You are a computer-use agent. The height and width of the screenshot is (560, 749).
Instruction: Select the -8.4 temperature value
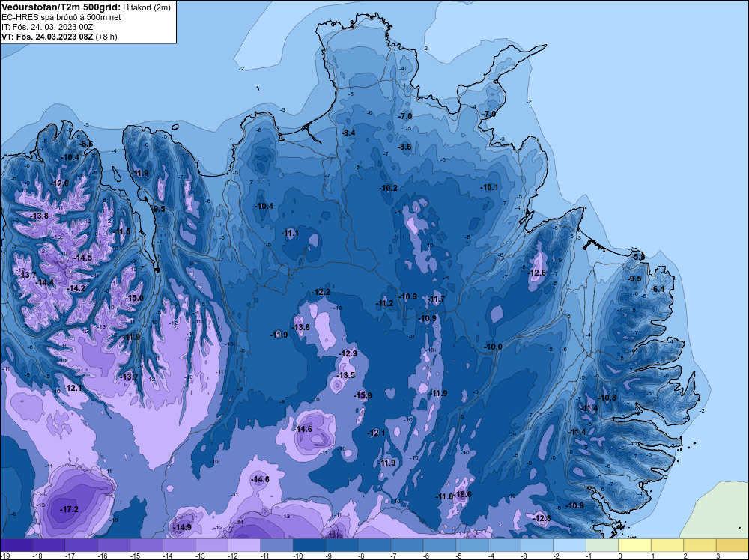tap(349, 133)
